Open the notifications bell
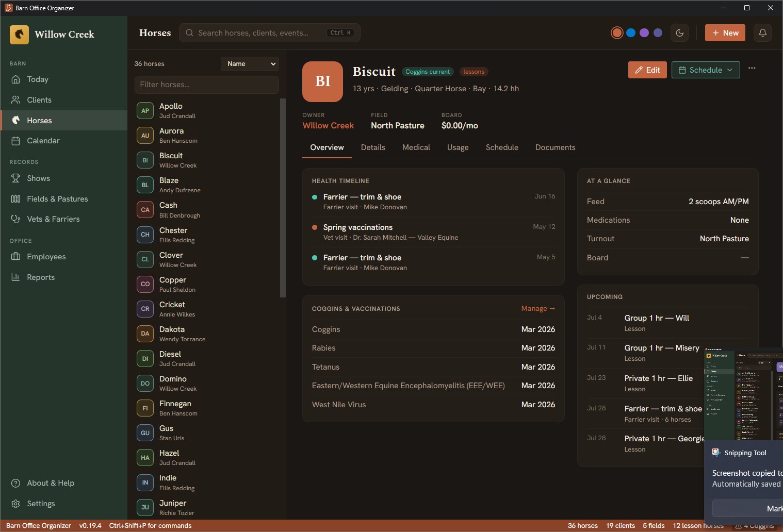This screenshot has width=783, height=532. 762,33
